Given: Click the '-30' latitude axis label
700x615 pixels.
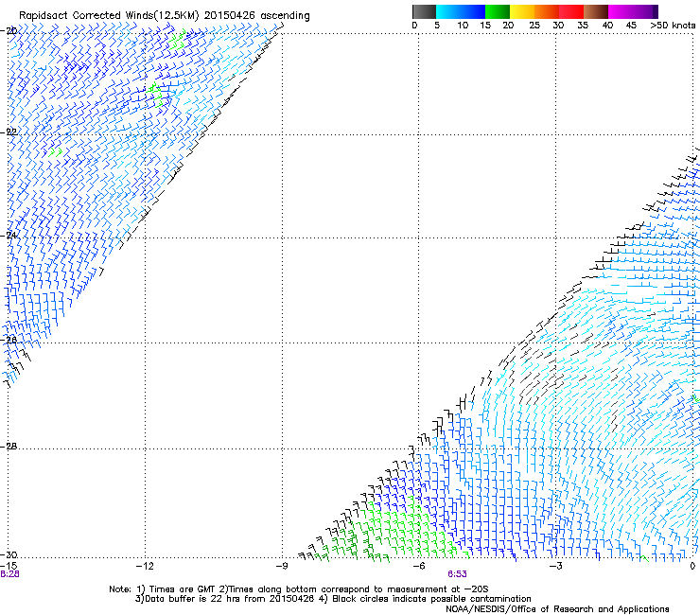Looking at the screenshot, I should click(9, 554).
